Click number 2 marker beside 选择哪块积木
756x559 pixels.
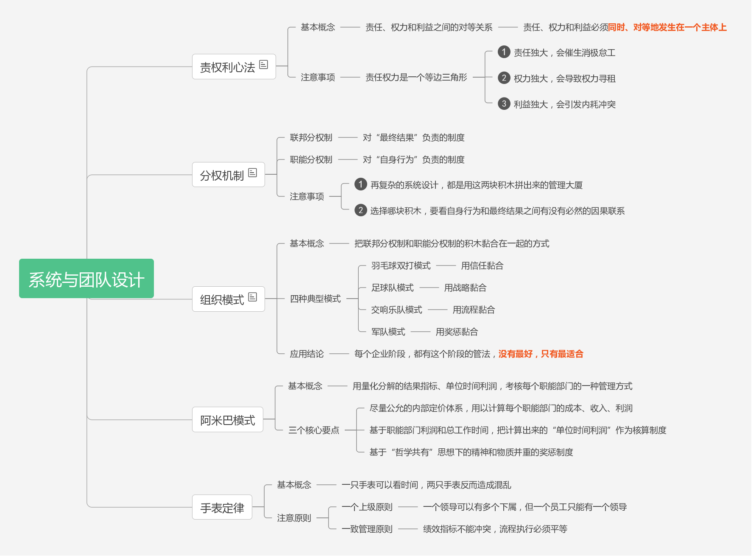tap(360, 210)
